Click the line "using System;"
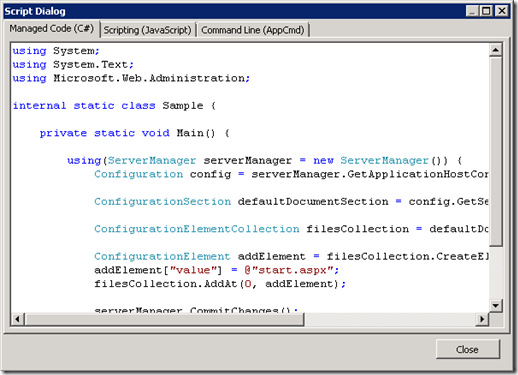Image resolution: width=518 pixels, height=375 pixels. 56,51
